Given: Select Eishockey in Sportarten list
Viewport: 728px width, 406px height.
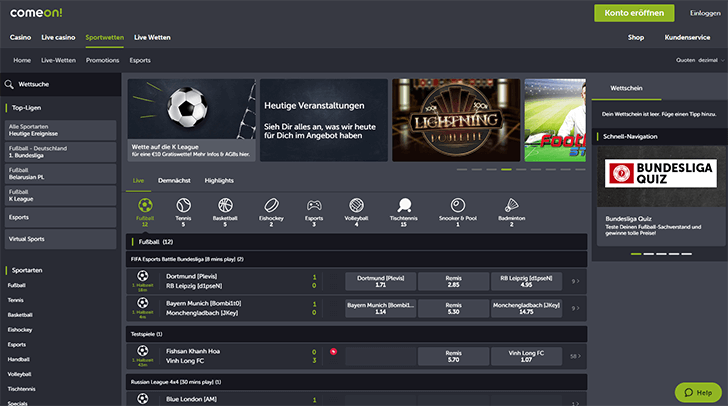Looking at the screenshot, I should point(20,329).
